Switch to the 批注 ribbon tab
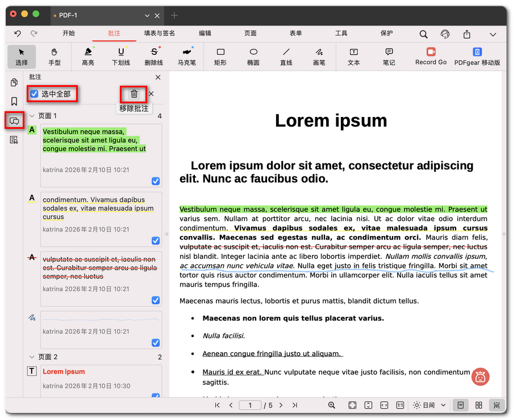The width and height of the screenshot is (513, 420). pyautogui.click(x=114, y=33)
